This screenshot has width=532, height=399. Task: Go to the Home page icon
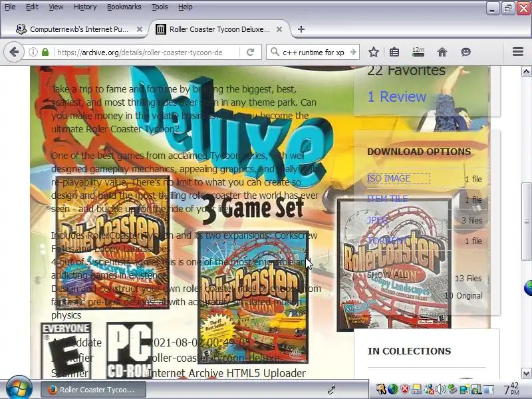click(x=442, y=53)
